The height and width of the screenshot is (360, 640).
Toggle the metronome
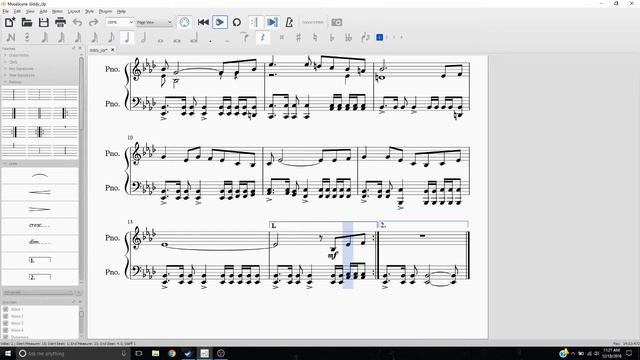(289, 22)
